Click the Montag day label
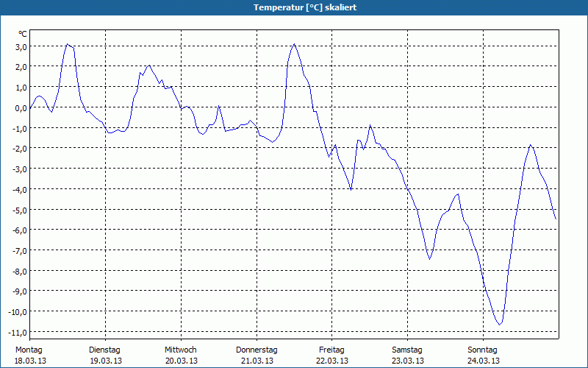The image size is (588, 368). [x=29, y=350]
